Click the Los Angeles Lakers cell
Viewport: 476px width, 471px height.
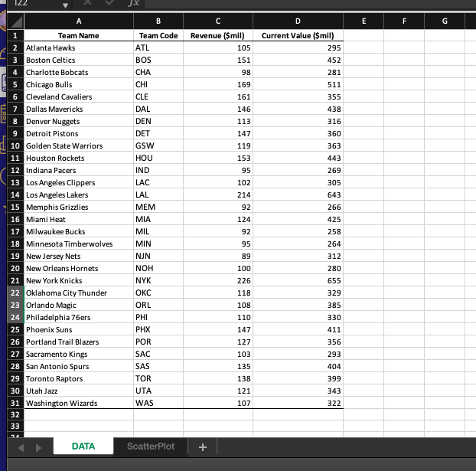(x=79, y=195)
